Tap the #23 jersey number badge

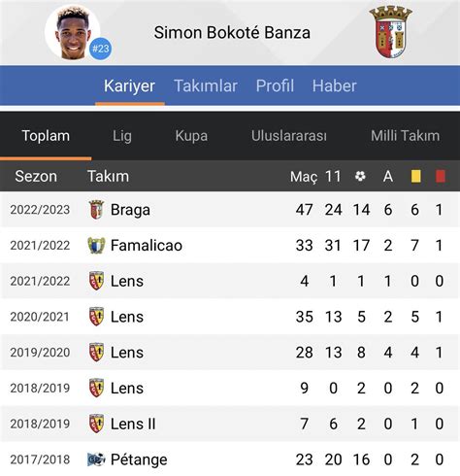[x=101, y=49]
